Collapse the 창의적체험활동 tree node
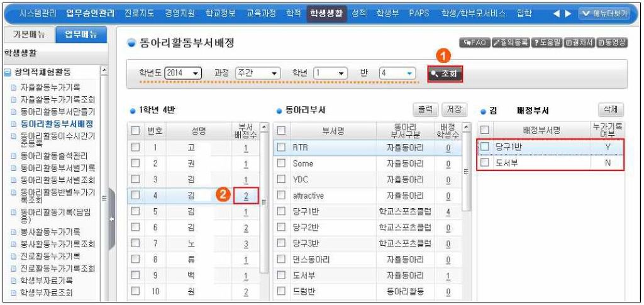This screenshot has width=644, height=305. (x=7, y=72)
